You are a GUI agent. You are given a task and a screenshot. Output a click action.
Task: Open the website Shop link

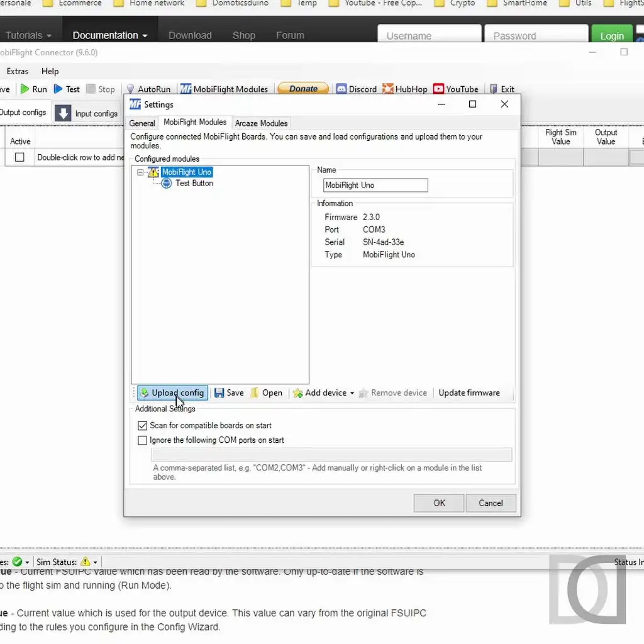click(244, 35)
